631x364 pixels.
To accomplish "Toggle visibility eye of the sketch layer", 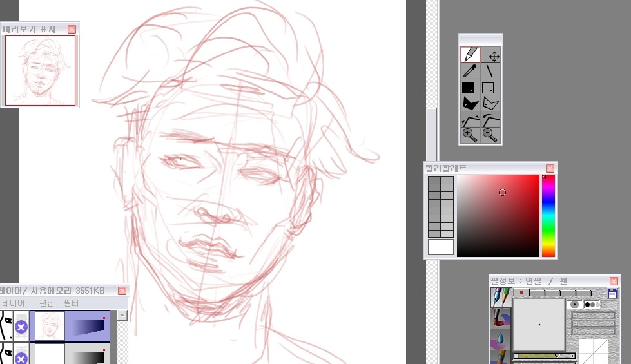I will point(6,326).
